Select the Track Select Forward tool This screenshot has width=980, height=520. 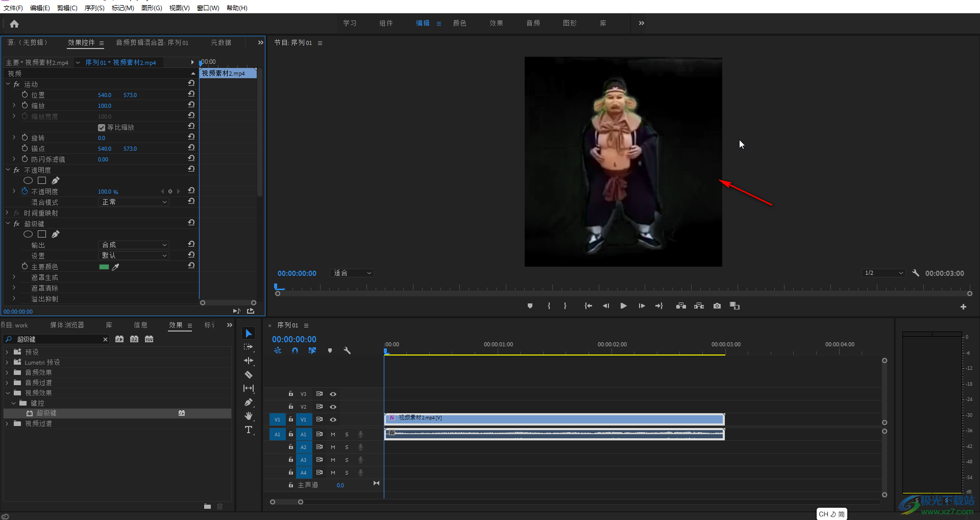click(x=249, y=347)
